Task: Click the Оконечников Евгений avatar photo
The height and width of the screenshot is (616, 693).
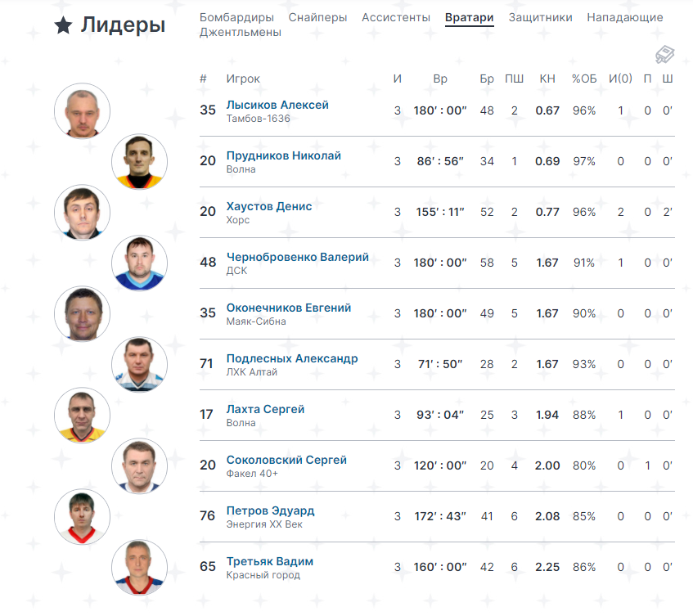Action: [x=82, y=314]
